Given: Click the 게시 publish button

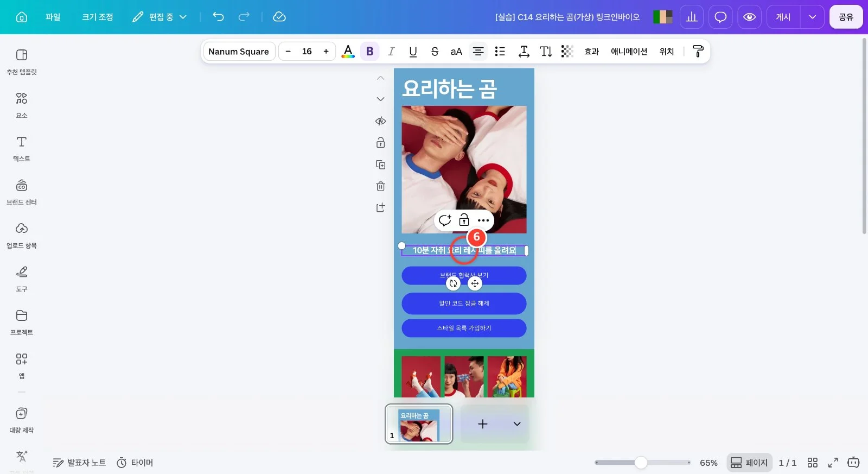Looking at the screenshot, I should tap(783, 17).
